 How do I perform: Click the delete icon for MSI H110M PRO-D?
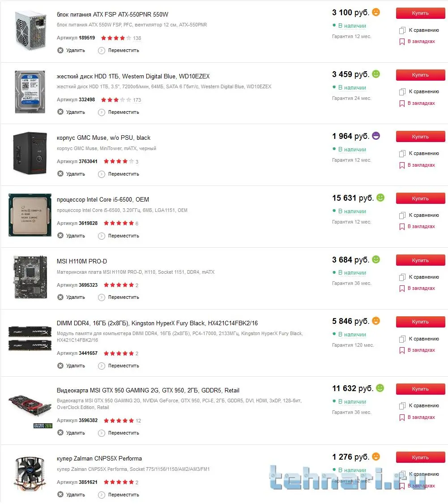60,297
